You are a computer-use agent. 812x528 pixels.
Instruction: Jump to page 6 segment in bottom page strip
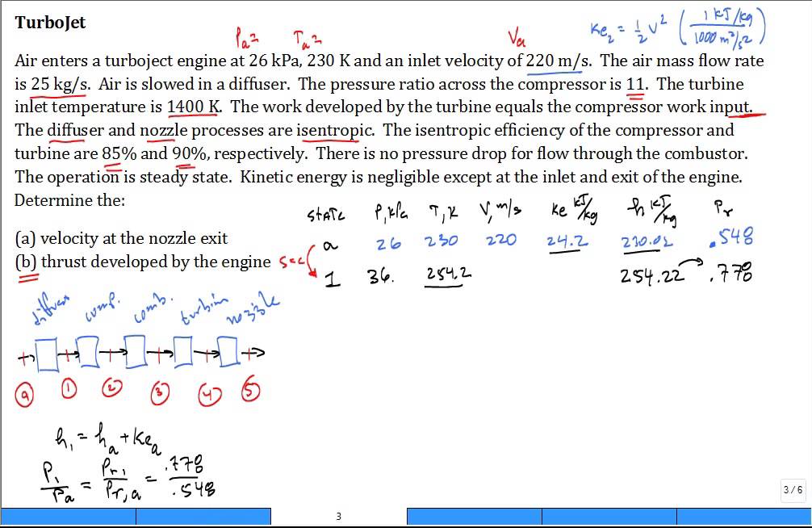pos(744,516)
